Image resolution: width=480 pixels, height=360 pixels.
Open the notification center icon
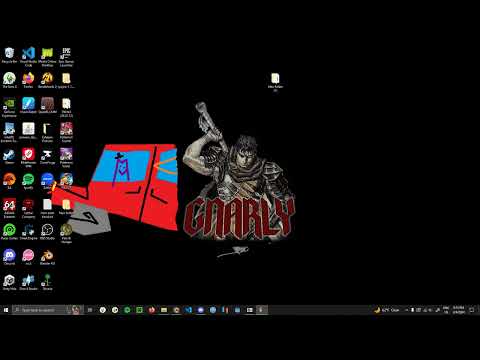[472, 310]
